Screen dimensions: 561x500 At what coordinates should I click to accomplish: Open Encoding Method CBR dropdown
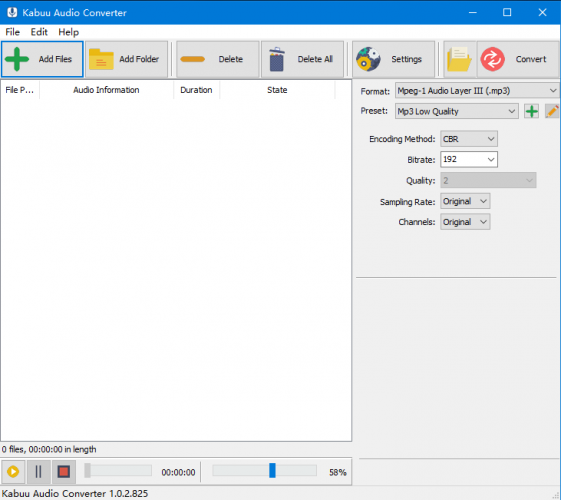tap(469, 139)
